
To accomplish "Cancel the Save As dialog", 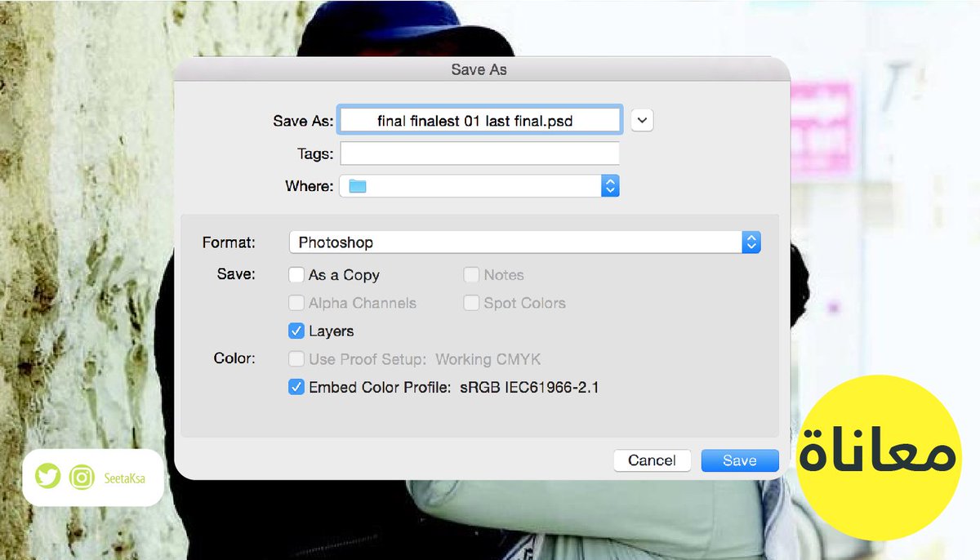I will click(652, 460).
